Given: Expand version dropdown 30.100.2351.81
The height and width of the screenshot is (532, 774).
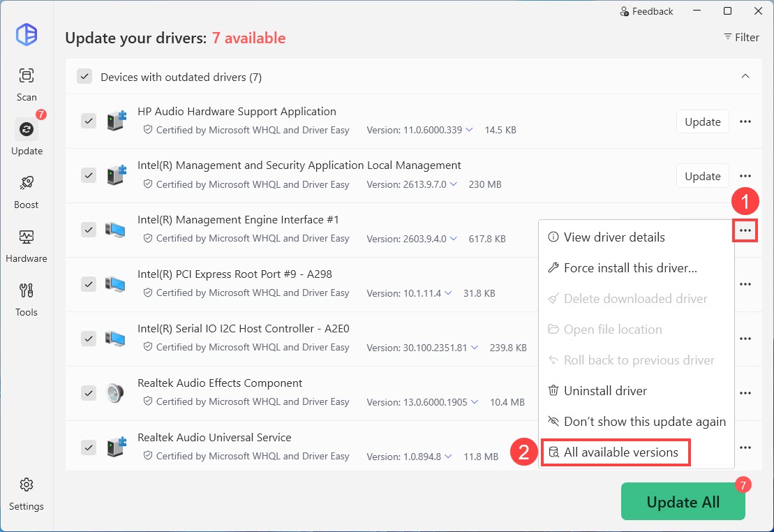Looking at the screenshot, I should tap(475, 347).
